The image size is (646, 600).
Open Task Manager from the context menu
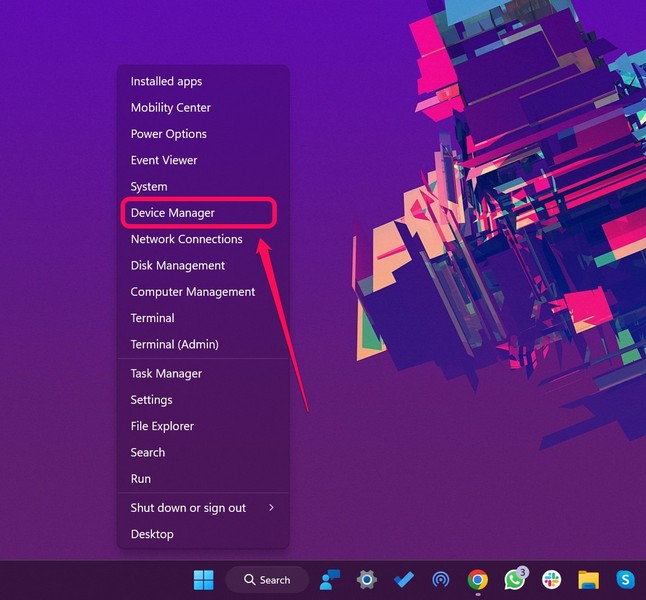click(166, 373)
